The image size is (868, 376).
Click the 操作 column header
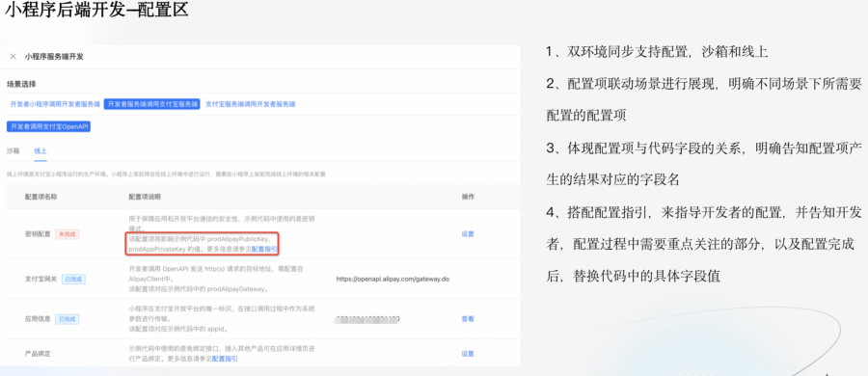tap(468, 197)
